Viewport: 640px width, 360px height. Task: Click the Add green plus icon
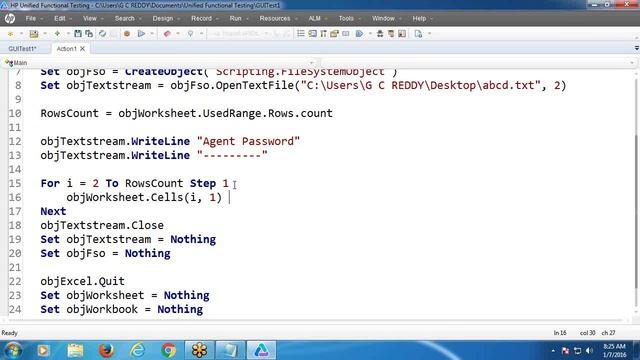(x=57, y=34)
